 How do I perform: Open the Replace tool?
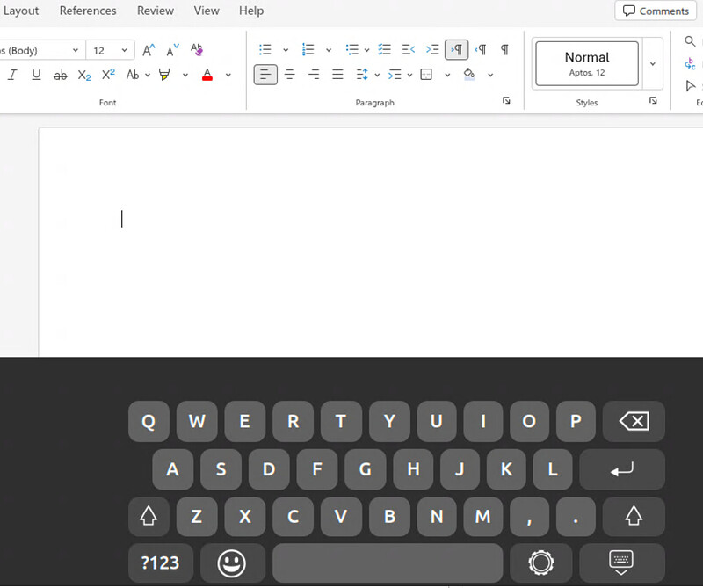coord(690,63)
